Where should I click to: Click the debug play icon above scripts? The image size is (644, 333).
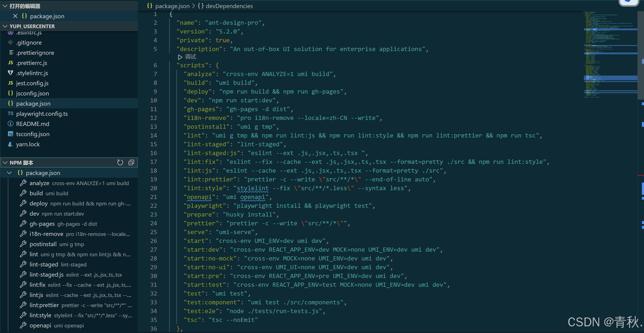coord(180,57)
